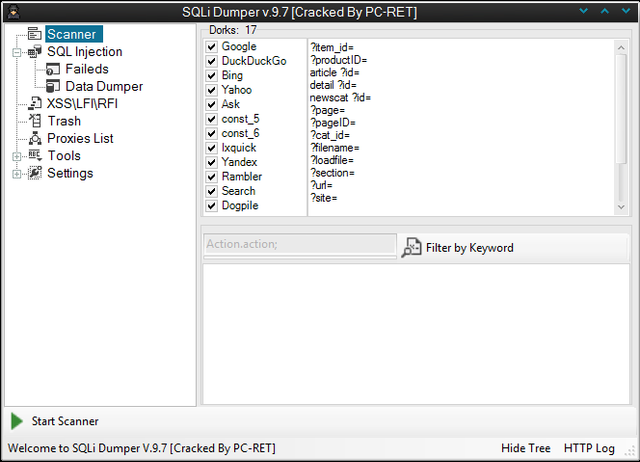The width and height of the screenshot is (640, 462).
Task: Click the Scanner tree icon
Action: coord(35,34)
